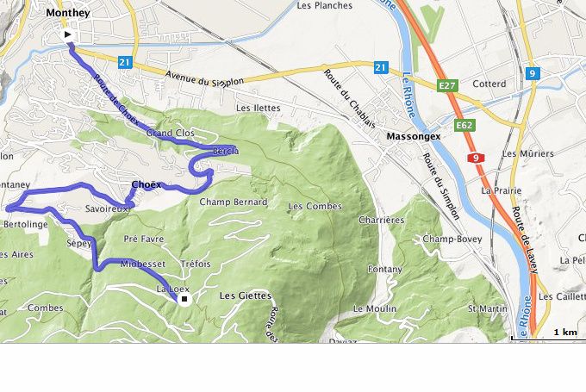
Task: Click the Bercla label on the route
Action: pyautogui.click(x=226, y=152)
